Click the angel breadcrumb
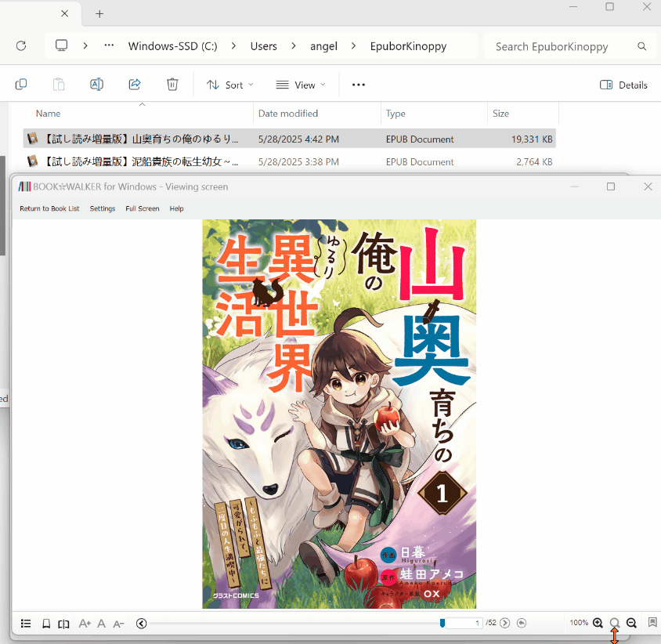Viewport: 661px width, 644px height. (323, 46)
